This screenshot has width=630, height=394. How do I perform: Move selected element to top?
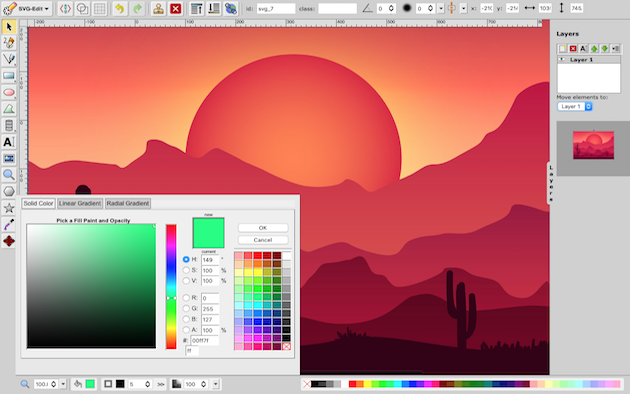[196, 8]
